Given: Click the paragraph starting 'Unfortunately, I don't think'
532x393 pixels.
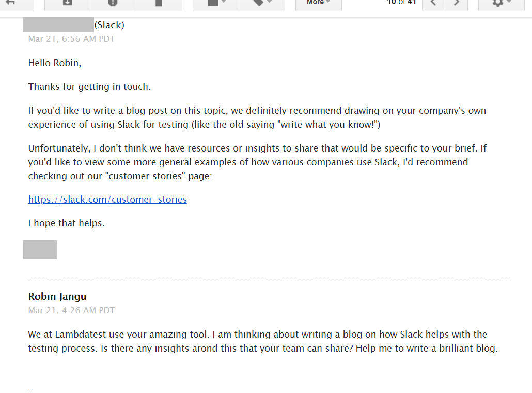Looking at the screenshot, I should (258, 162).
